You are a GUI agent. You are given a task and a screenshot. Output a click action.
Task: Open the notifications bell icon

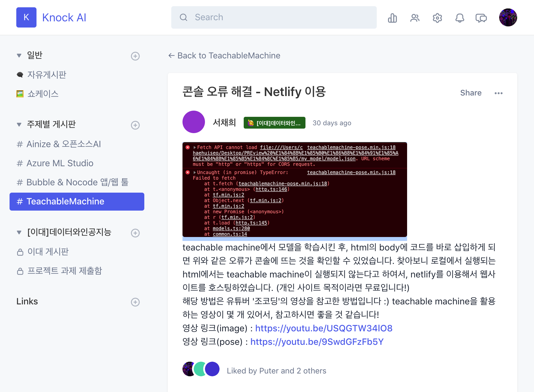pyautogui.click(x=460, y=18)
